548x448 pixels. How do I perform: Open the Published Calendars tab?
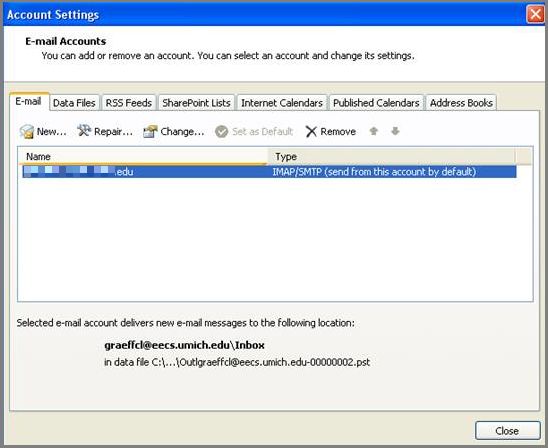click(x=376, y=103)
